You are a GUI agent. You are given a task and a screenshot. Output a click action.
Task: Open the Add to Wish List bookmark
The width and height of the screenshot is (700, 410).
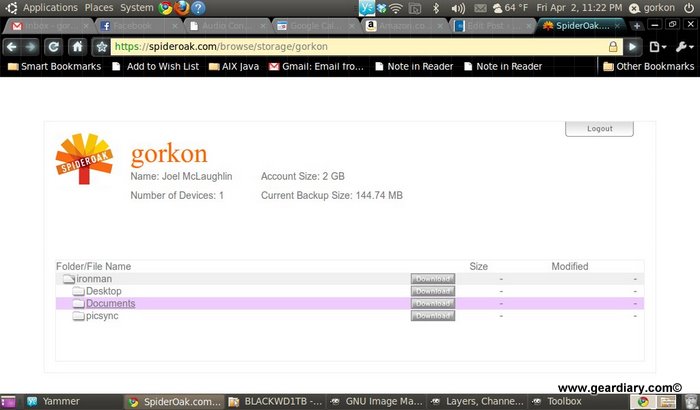pos(155,67)
